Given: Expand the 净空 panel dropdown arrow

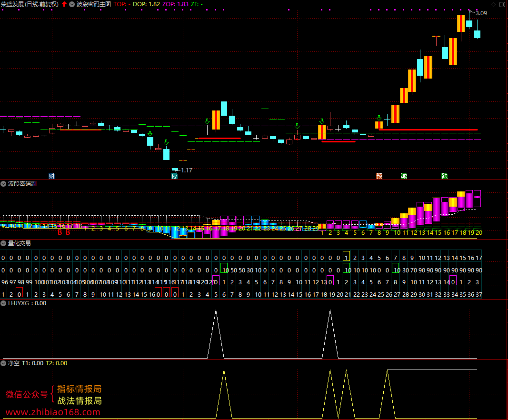Looking at the screenshot, I should pyautogui.click(x=3, y=363).
